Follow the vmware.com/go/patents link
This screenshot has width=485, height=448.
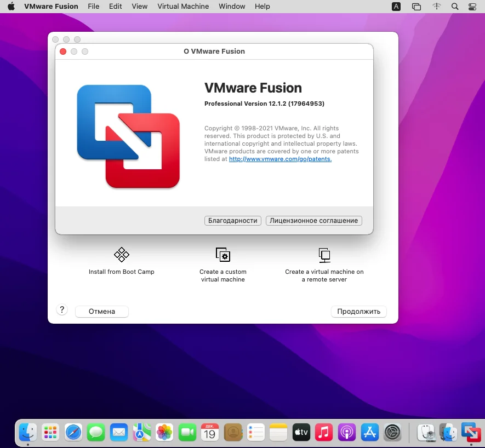(x=280, y=159)
